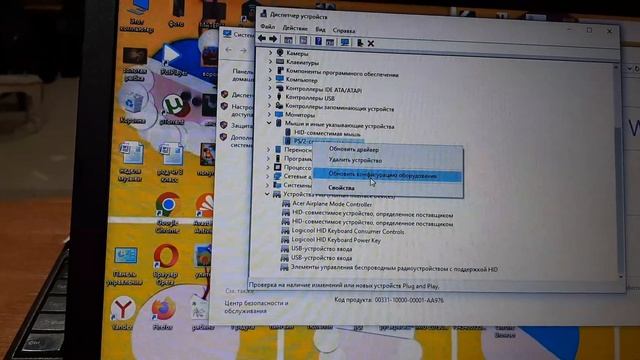The width and height of the screenshot is (640, 360).
Task: Maximize the Диспетчер устройств window
Action: (x=589, y=30)
